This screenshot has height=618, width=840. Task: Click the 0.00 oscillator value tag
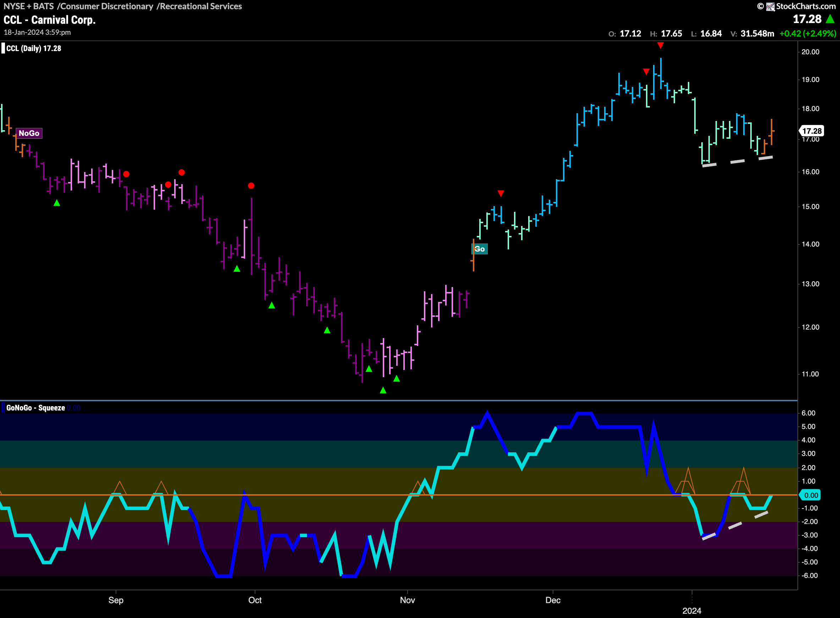pyautogui.click(x=811, y=495)
